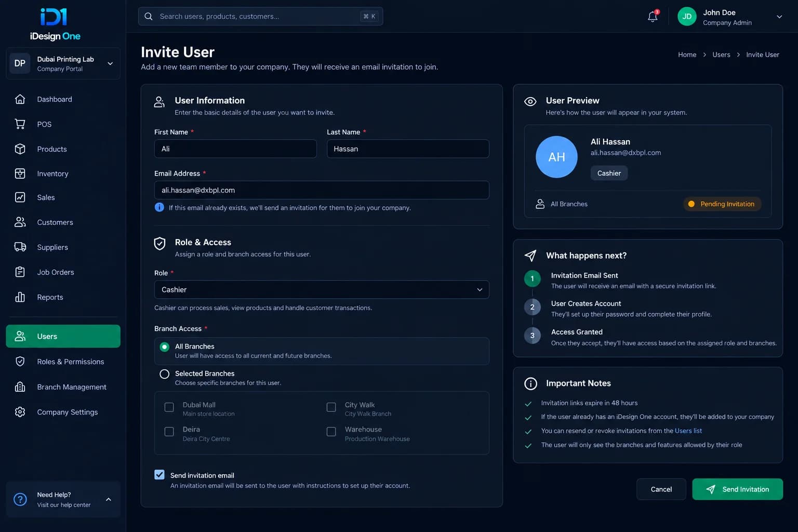Open the Dashboard menu item
Image resolution: width=798 pixels, height=532 pixels.
[x=63, y=99]
